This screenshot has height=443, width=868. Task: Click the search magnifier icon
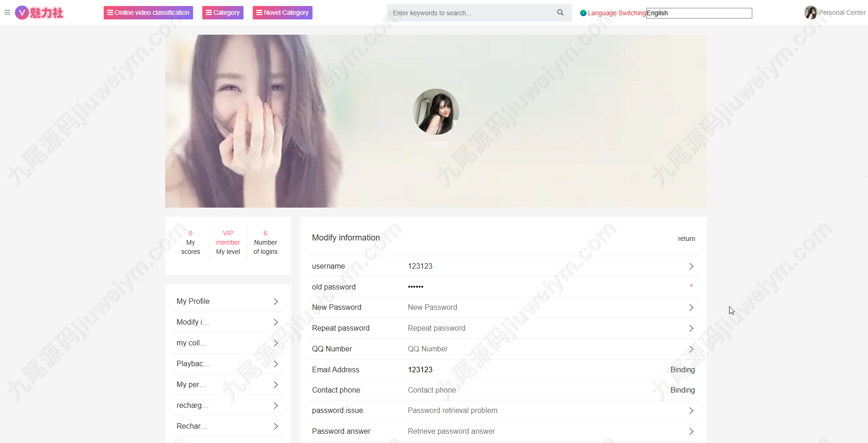pyautogui.click(x=560, y=12)
